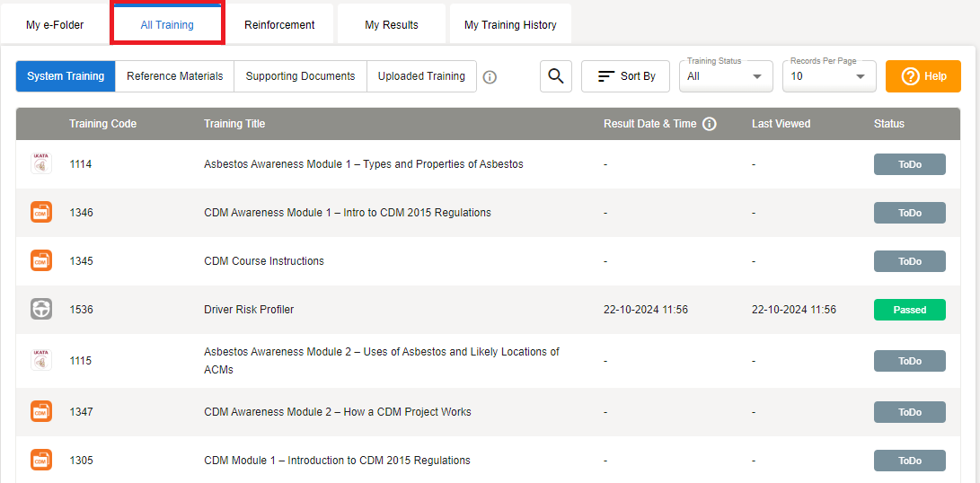980x483 pixels.
Task: Switch to the My e-Folder tab
Action: (x=55, y=25)
